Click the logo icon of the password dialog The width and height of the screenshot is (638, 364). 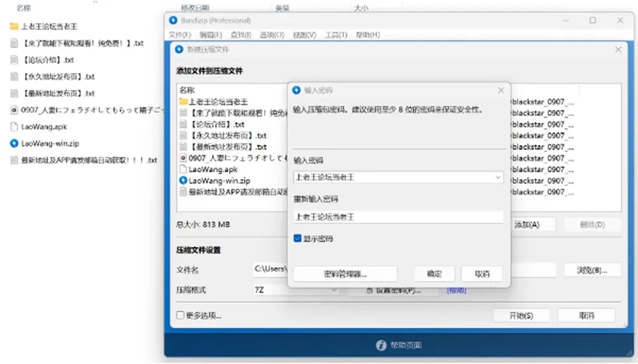(x=296, y=90)
